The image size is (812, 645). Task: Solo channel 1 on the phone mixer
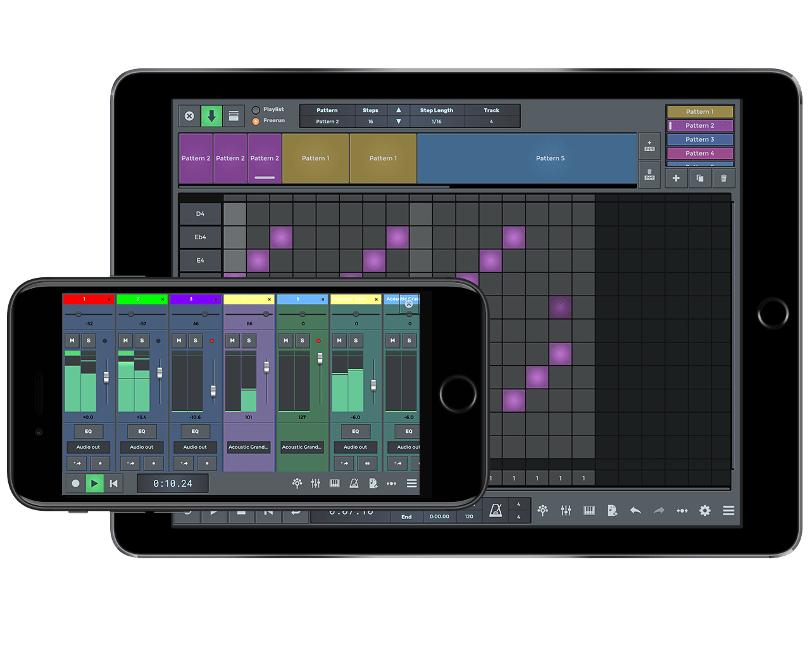(89, 341)
